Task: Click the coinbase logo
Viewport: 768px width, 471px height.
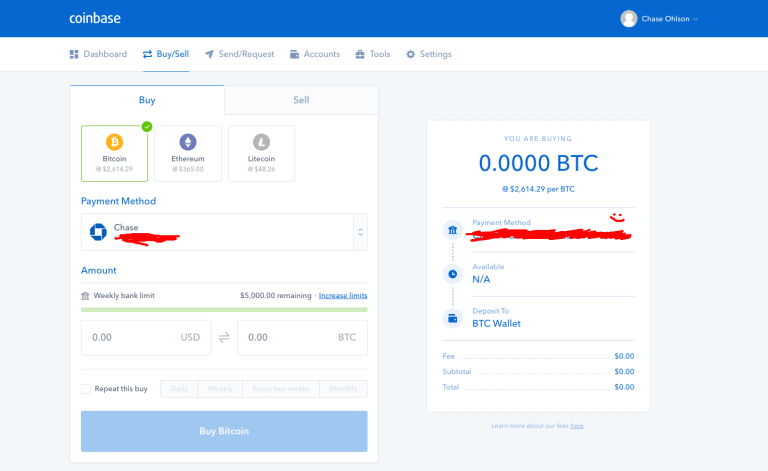Action: pyautogui.click(x=95, y=18)
